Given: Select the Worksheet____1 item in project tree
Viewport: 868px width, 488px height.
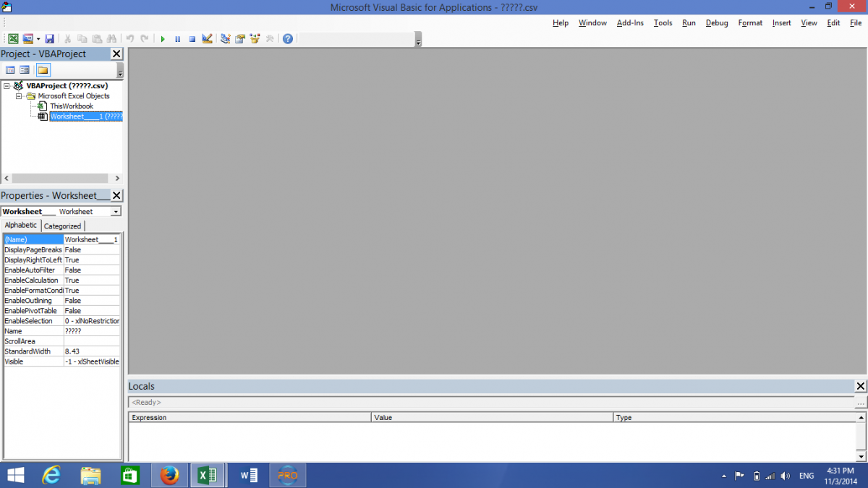Looking at the screenshot, I should point(86,116).
